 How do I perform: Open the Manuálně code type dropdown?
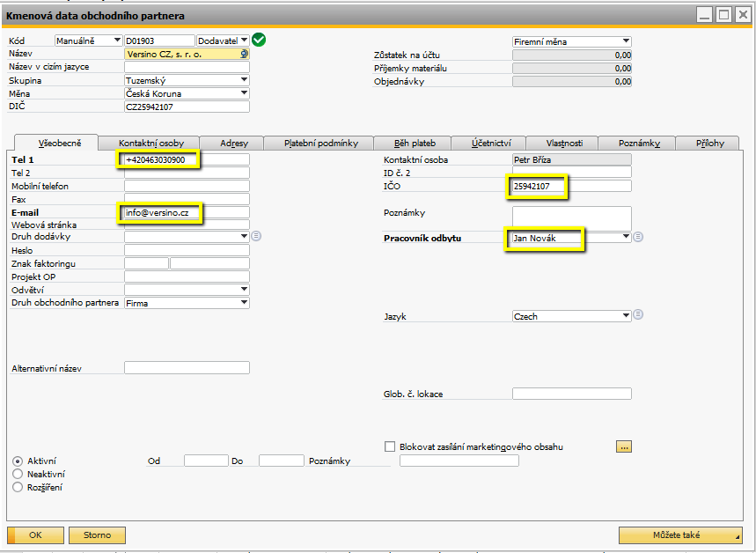tap(89, 41)
